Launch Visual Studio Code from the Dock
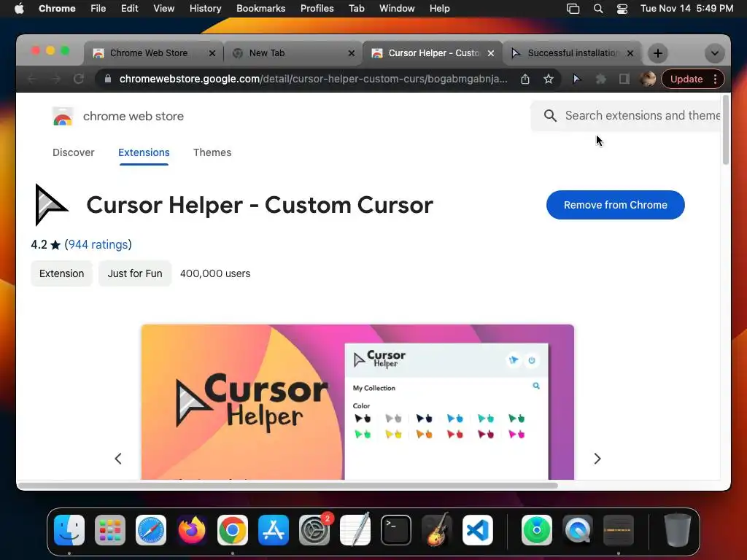 click(x=478, y=529)
